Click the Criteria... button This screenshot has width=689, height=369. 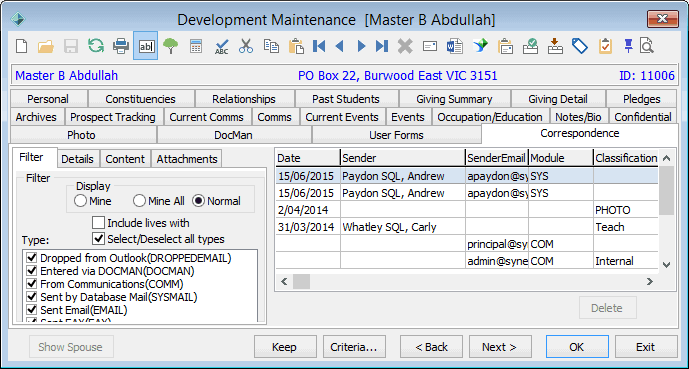point(354,347)
